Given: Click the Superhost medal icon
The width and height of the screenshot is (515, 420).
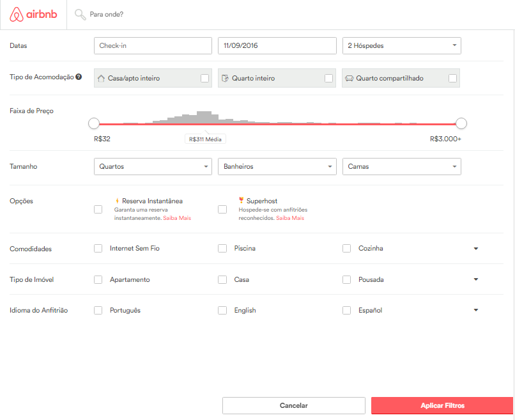Looking at the screenshot, I should point(242,200).
